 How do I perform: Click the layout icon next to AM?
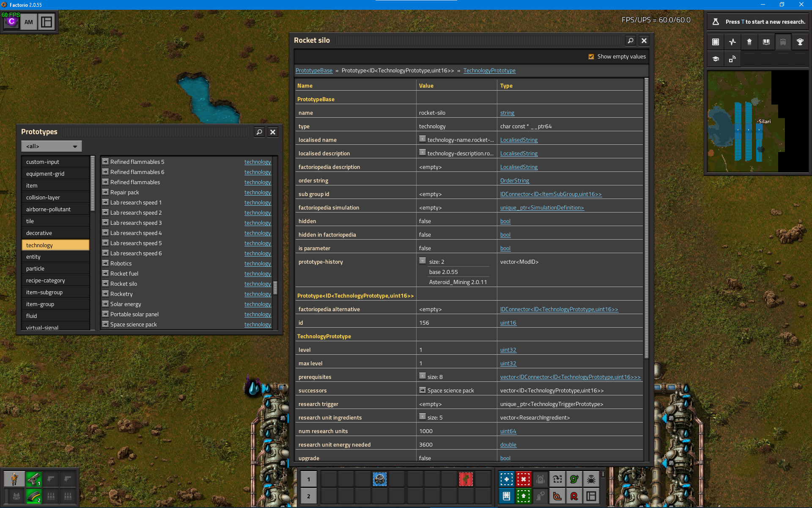pos(47,22)
